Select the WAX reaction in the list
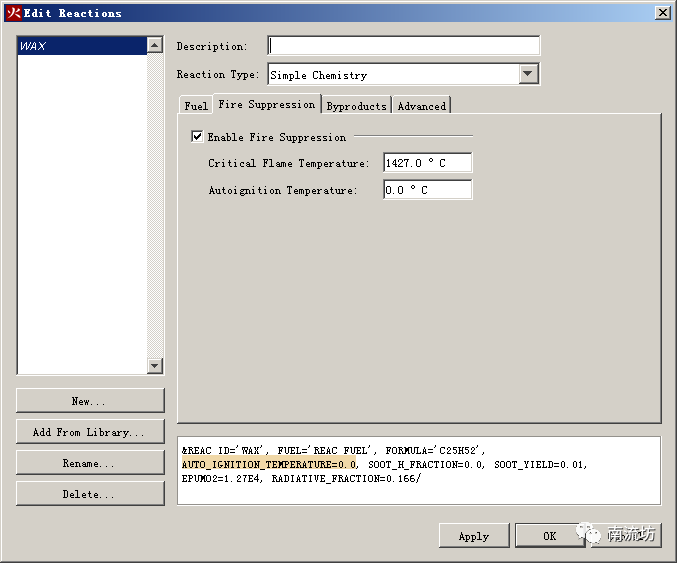The width and height of the screenshot is (677, 563). 82,46
